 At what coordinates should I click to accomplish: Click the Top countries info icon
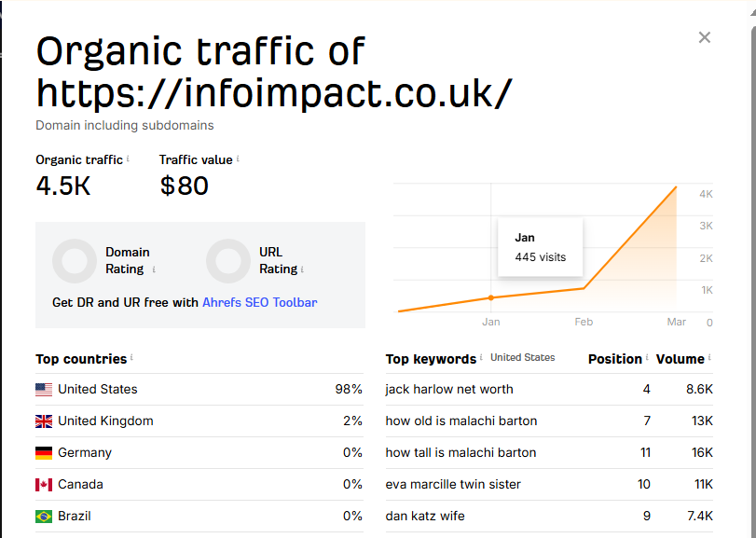131,357
